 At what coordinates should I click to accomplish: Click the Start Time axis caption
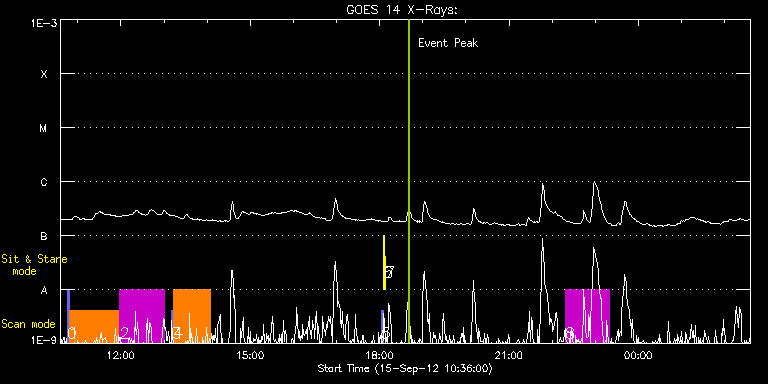(x=405, y=368)
